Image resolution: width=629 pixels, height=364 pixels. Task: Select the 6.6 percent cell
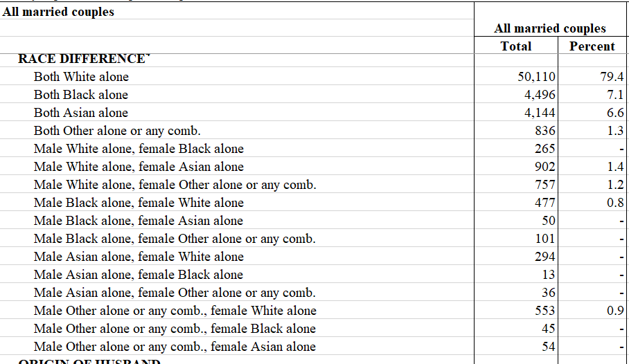click(x=615, y=113)
